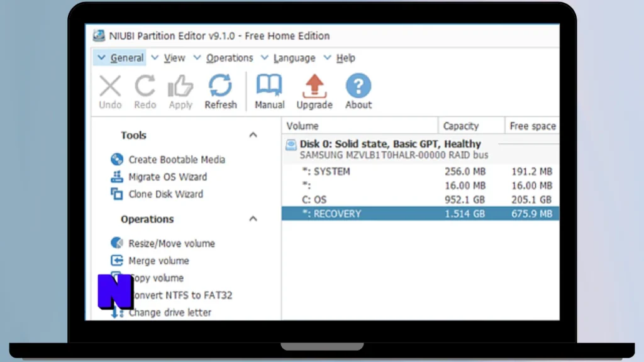Start Clone Disk Wizard

(165, 194)
